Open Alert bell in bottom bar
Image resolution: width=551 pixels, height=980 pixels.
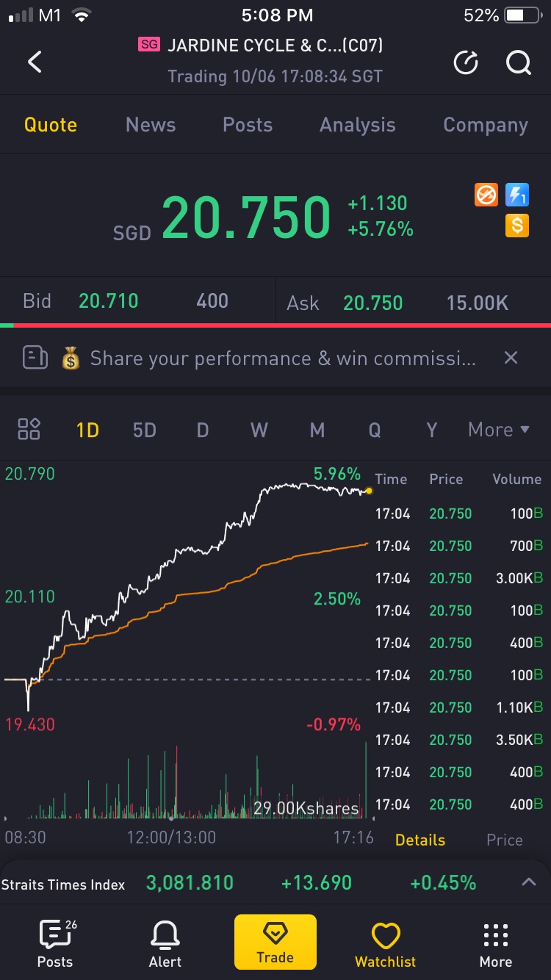coord(165,944)
